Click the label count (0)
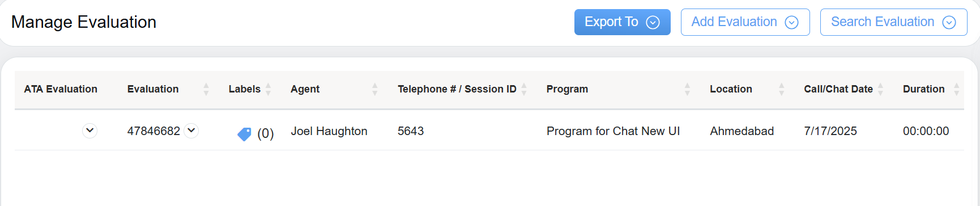Screen dimensions: 980x206 point(266,134)
